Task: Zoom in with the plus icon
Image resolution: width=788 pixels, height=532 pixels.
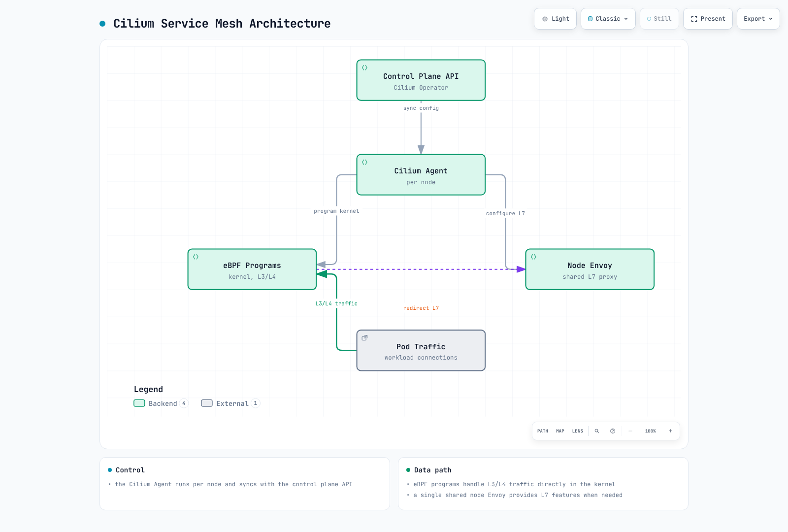Action: click(x=670, y=431)
